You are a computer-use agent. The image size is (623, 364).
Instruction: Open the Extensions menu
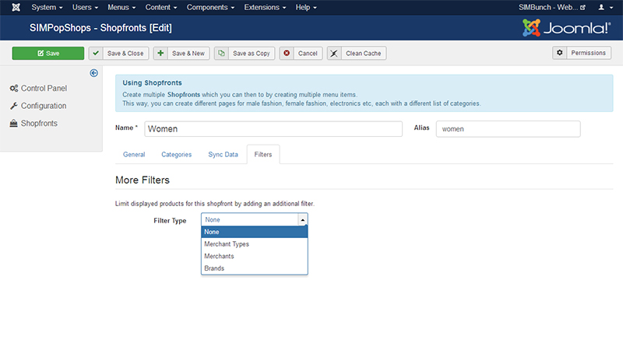[265, 7]
